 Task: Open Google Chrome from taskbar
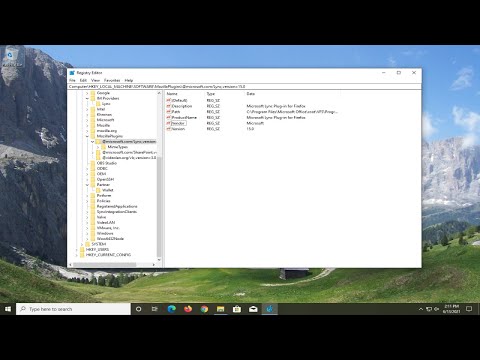coord(204,309)
